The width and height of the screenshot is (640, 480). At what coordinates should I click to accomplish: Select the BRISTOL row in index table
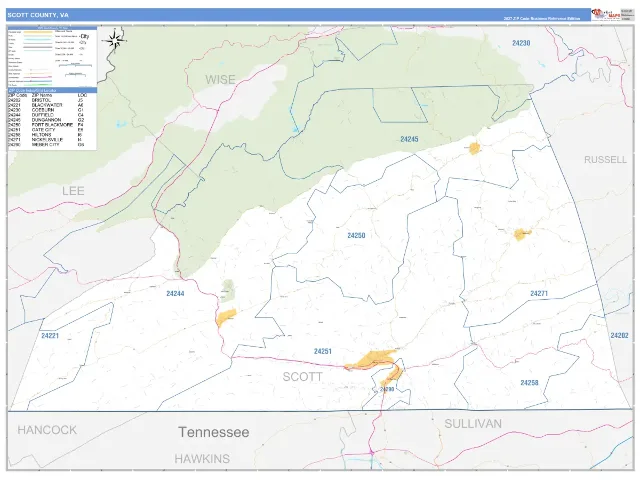(x=47, y=100)
